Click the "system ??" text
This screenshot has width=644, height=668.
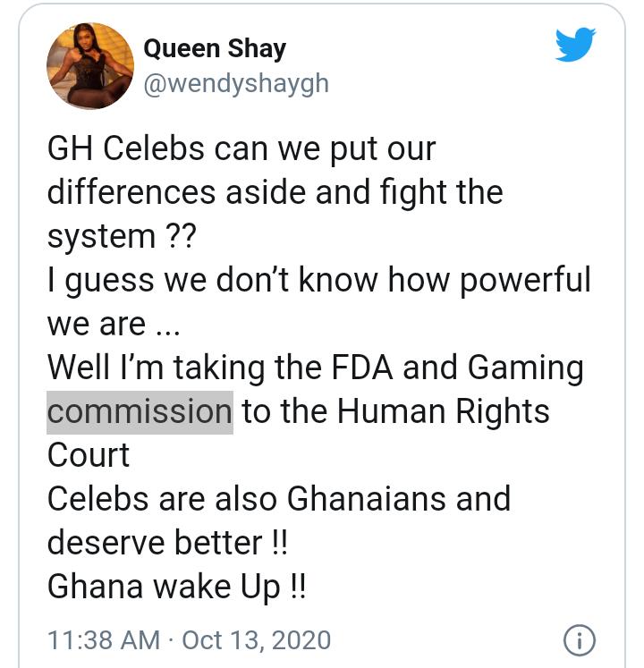(x=121, y=236)
